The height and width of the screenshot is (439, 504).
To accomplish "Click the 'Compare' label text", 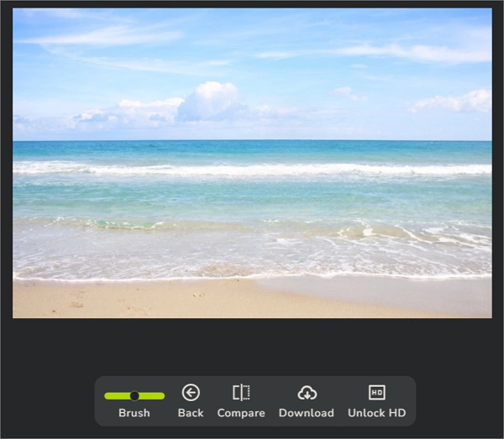I will 241,413.
